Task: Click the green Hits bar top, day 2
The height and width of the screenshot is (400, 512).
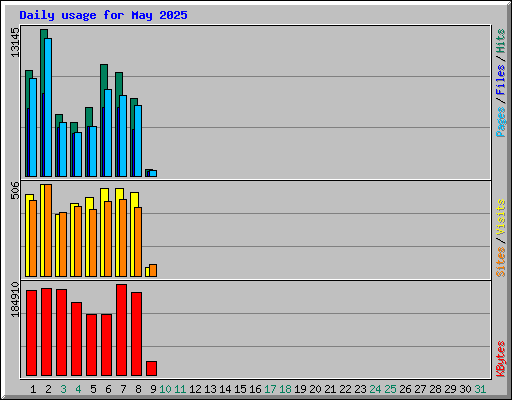Action: 44,33
